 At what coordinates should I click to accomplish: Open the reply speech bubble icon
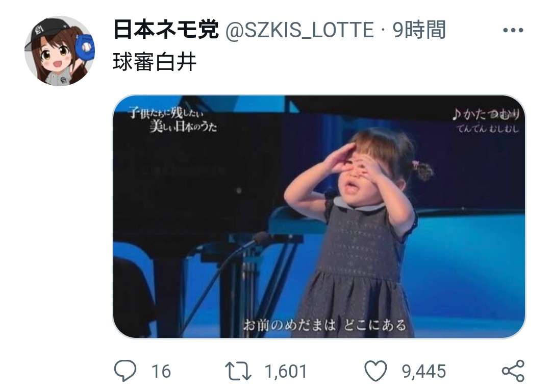pos(125,371)
